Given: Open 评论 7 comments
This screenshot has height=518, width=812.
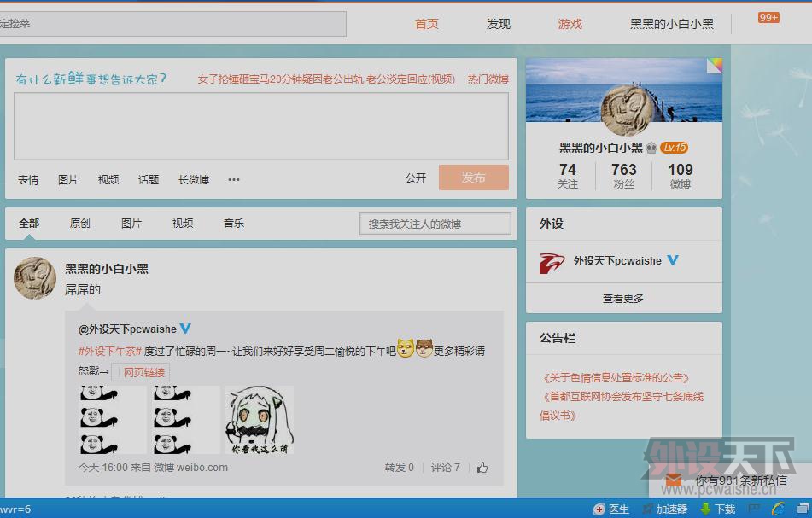Looking at the screenshot, I should point(446,468).
